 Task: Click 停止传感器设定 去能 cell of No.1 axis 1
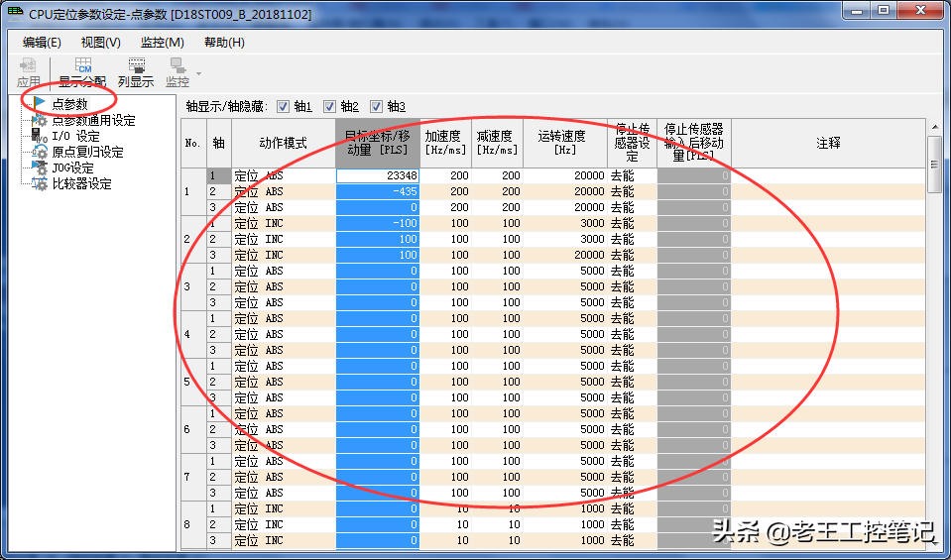(632, 175)
